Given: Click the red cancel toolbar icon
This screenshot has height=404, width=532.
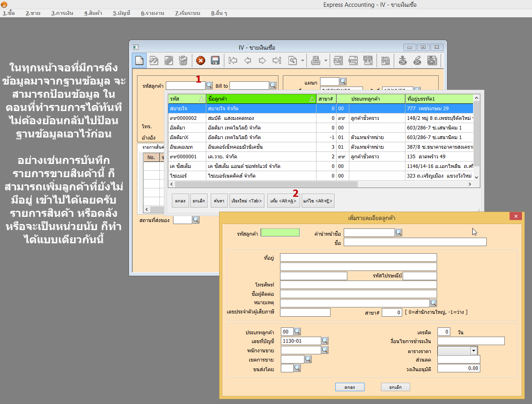Looking at the screenshot, I should (201, 61).
